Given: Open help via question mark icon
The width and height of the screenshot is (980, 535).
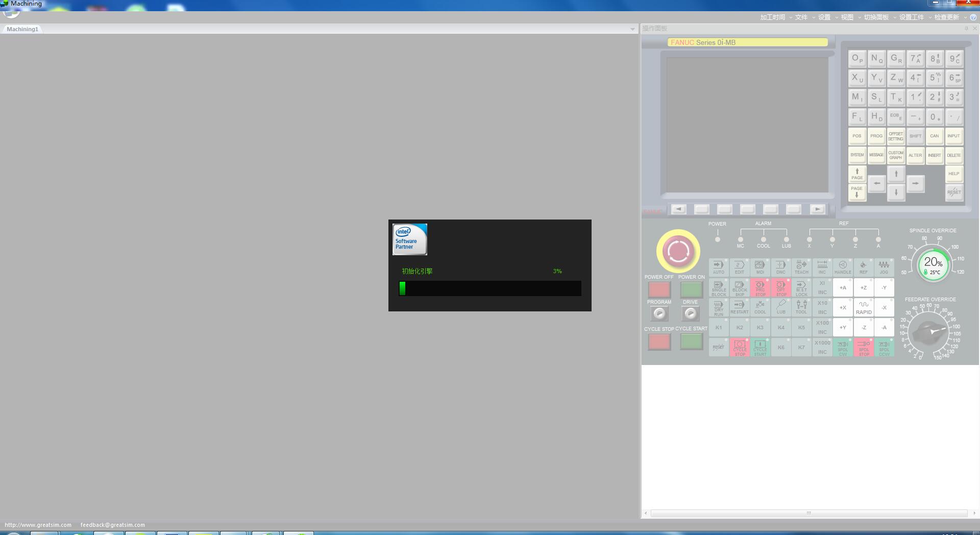Looking at the screenshot, I should point(973,17).
